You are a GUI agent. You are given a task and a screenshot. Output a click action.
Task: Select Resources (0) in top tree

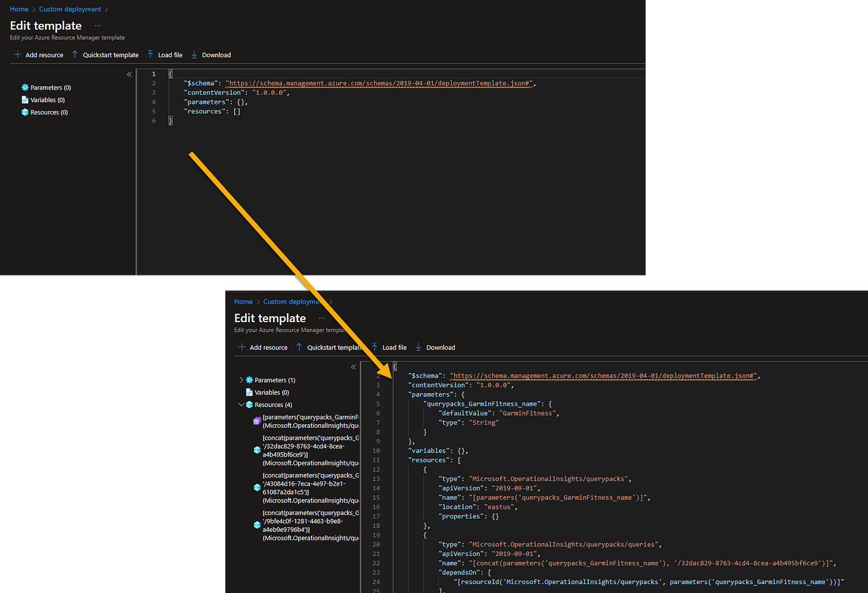coord(49,112)
